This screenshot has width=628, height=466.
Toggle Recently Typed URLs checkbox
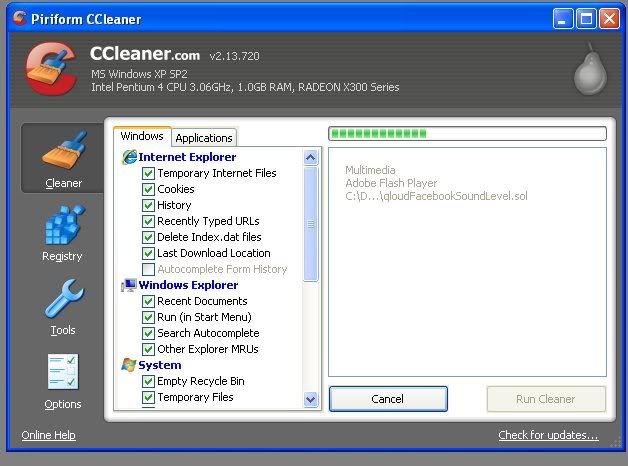click(148, 221)
